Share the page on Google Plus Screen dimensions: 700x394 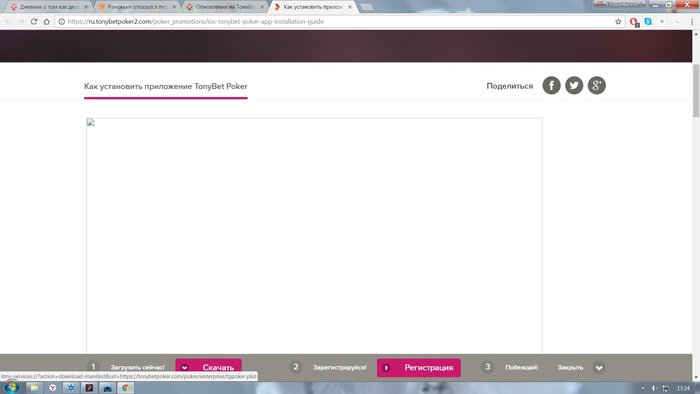(x=596, y=85)
